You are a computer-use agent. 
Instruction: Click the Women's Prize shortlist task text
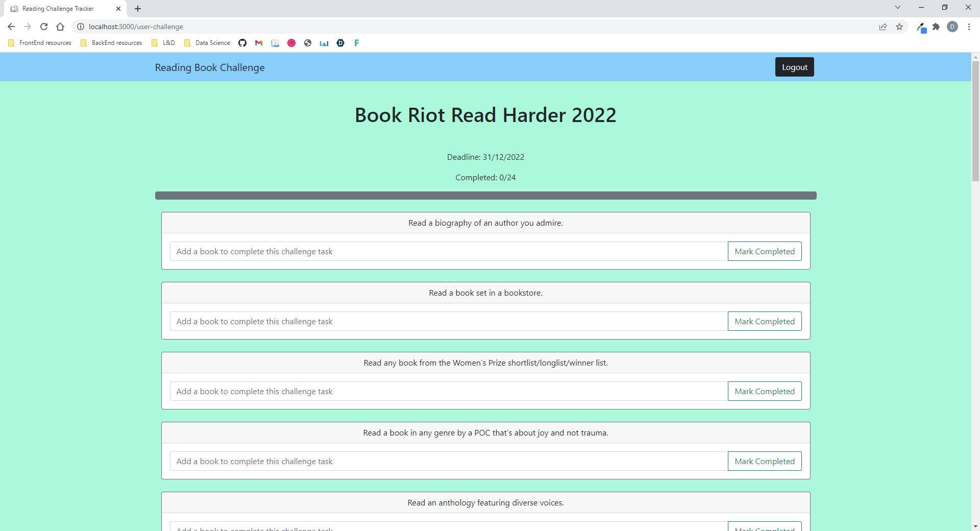coord(486,363)
